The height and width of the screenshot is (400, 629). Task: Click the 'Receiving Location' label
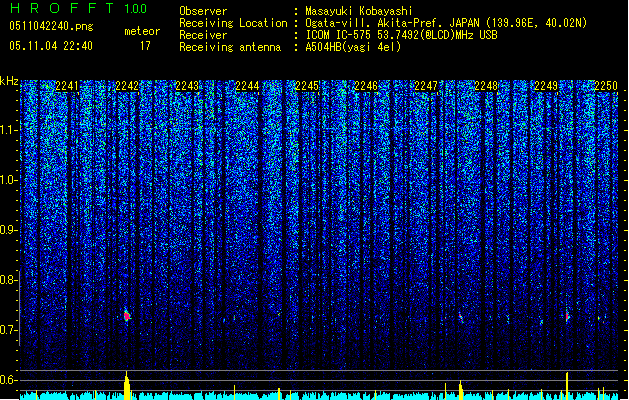coord(233,23)
